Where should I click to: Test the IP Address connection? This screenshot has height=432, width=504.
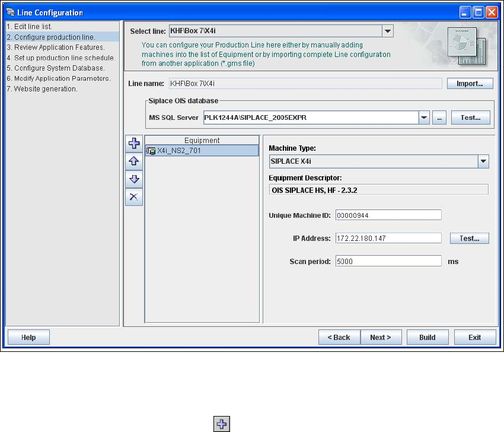469,239
